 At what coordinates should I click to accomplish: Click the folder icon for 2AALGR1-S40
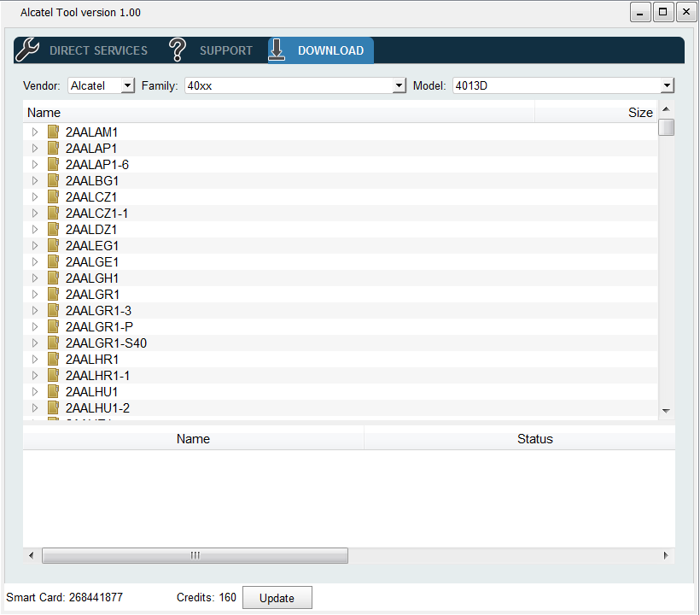(54, 343)
